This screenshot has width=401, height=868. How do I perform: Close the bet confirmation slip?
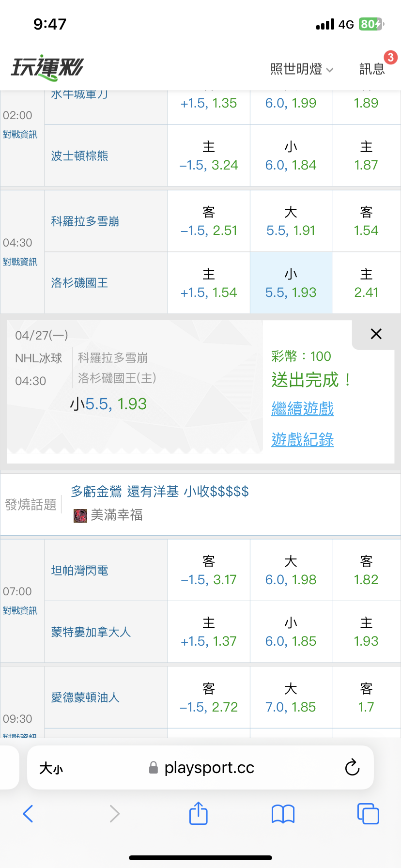376,334
